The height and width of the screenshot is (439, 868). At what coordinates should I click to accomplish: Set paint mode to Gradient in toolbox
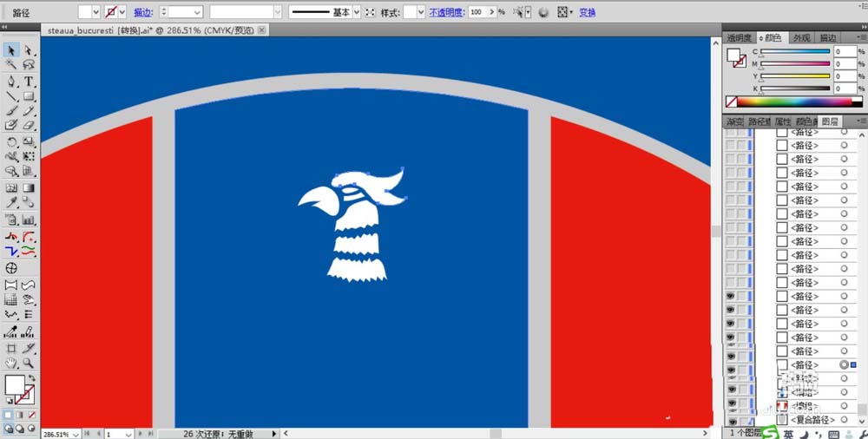pos(20,415)
